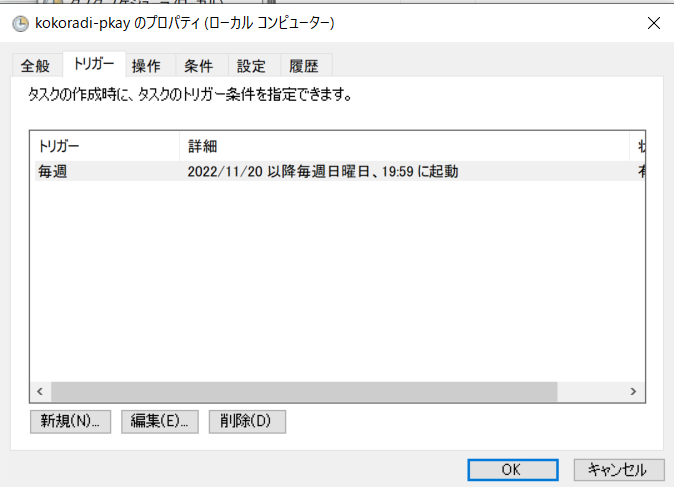
Task: Click the horizontal scrollbar thumb
Action: click(304, 392)
